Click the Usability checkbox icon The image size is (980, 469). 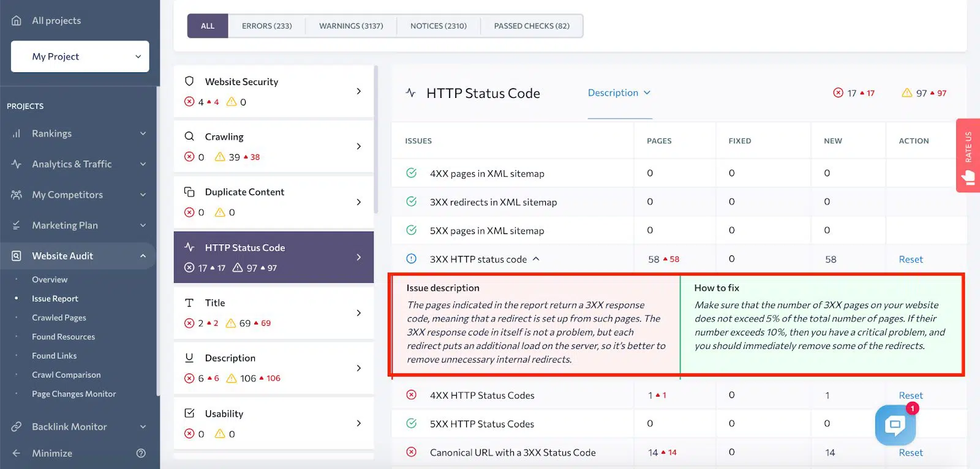pyautogui.click(x=189, y=413)
